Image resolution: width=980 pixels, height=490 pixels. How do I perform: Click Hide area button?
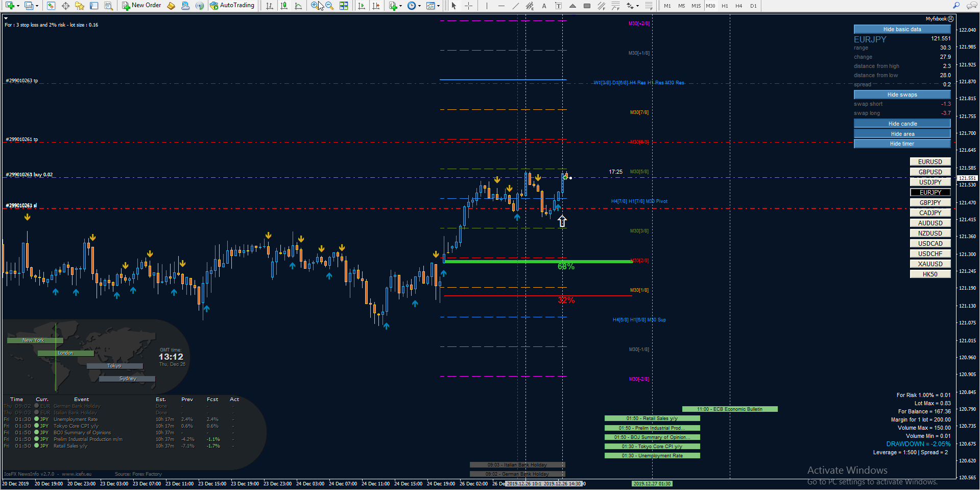(902, 134)
